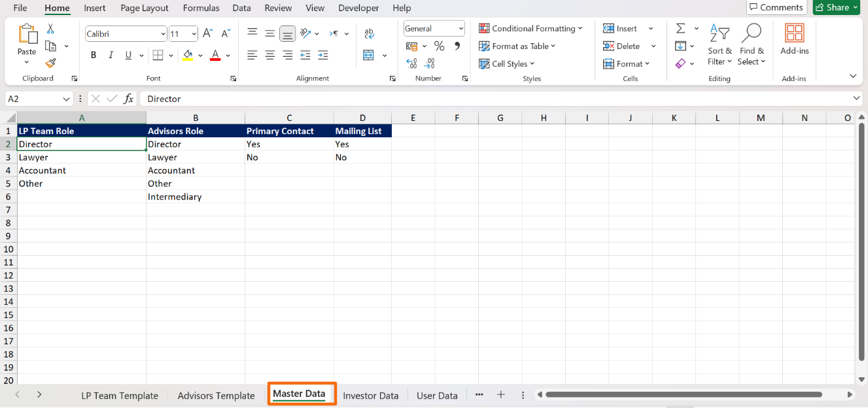
Task: Toggle Bold formatting
Action: [x=94, y=55]
